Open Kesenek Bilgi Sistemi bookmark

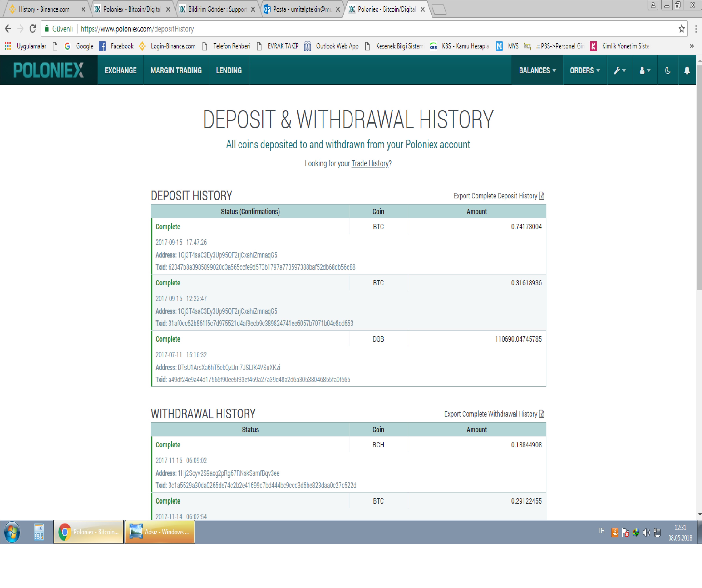tap(394, 46)
